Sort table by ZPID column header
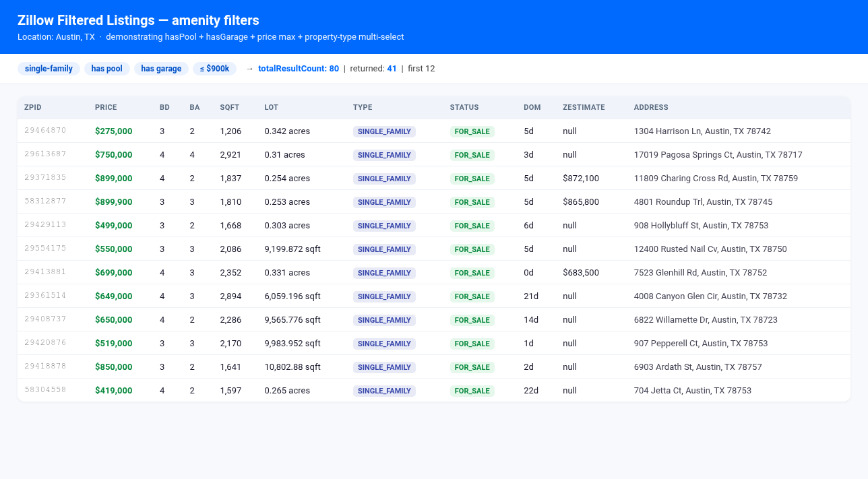This screenshot has width=868, height=479. click(x=32, y=107)
